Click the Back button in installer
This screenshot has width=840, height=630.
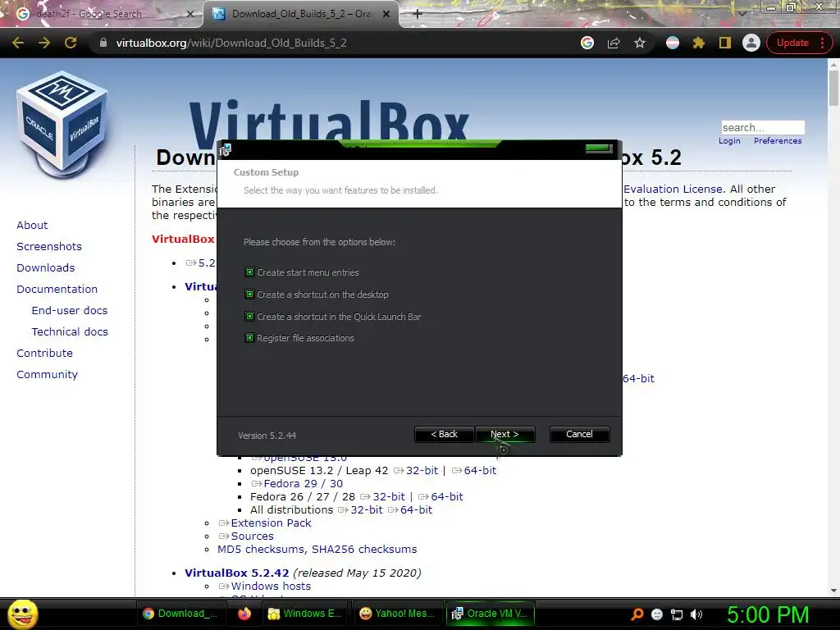[444, 434]
